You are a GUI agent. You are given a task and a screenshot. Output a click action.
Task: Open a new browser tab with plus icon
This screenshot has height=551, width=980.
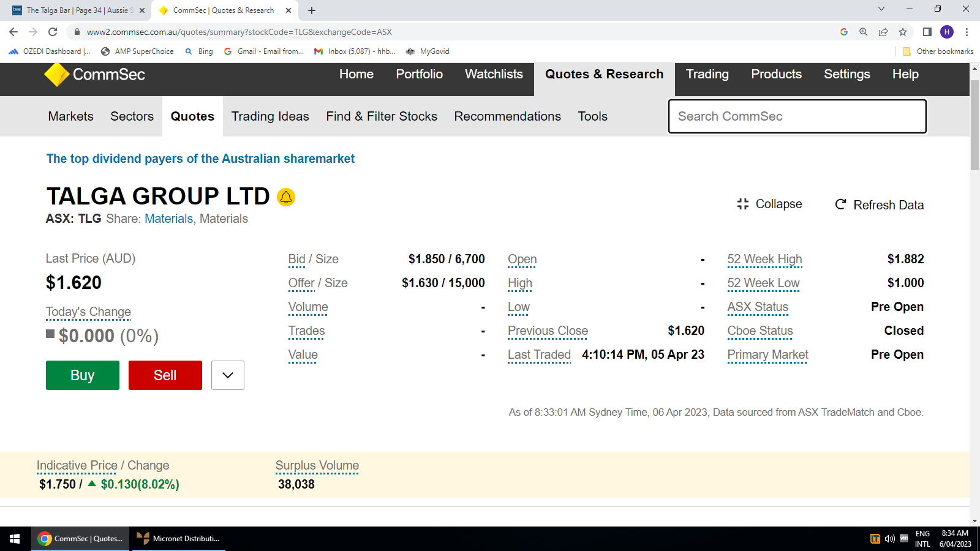(x=312, y=10)
